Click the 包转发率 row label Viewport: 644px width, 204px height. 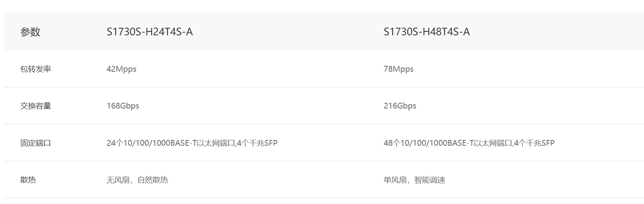(36, 69)
